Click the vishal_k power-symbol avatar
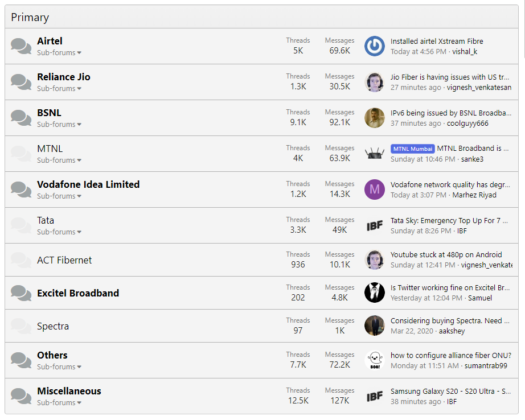This screenshot has height=420, width=525. [x=375, y=46]
